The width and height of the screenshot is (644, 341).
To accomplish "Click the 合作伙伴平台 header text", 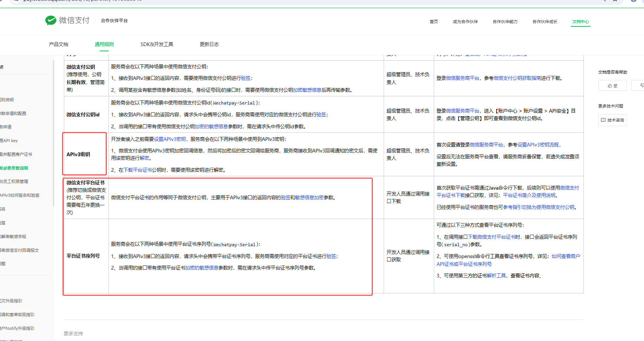I will pyautogui.click(x=114, y=20).
